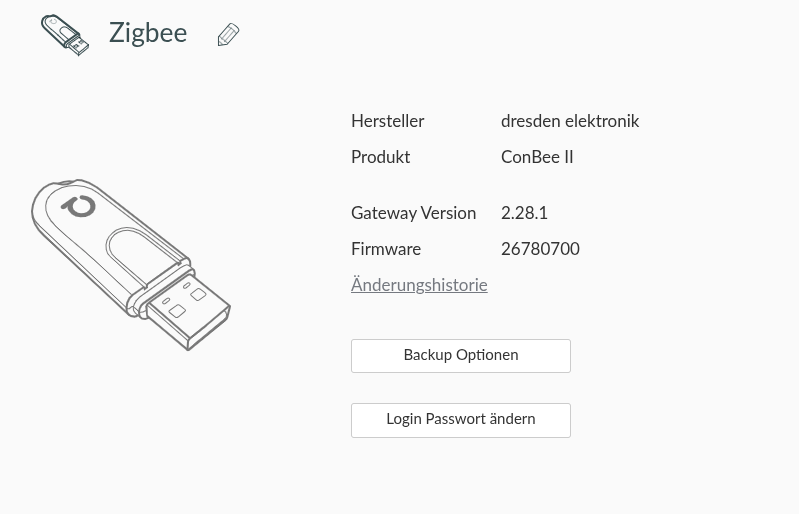Select the Zigbee gateway name heading

point(148,33)
